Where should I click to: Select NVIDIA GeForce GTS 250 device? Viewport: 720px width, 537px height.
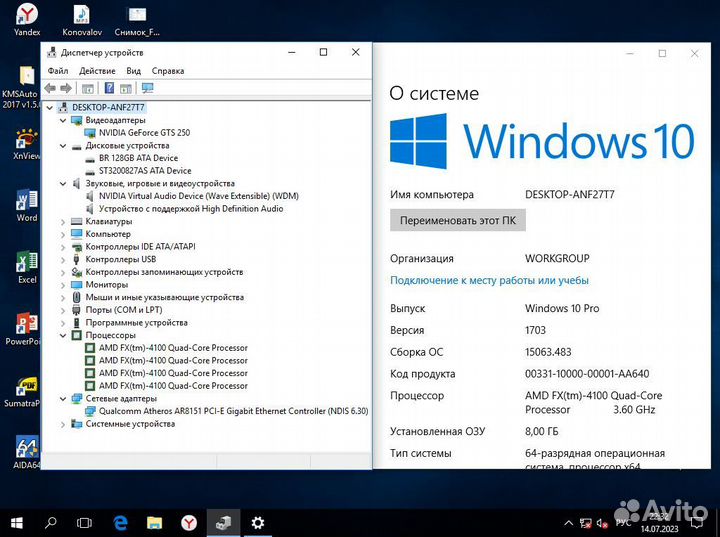(x=144, y=133)
